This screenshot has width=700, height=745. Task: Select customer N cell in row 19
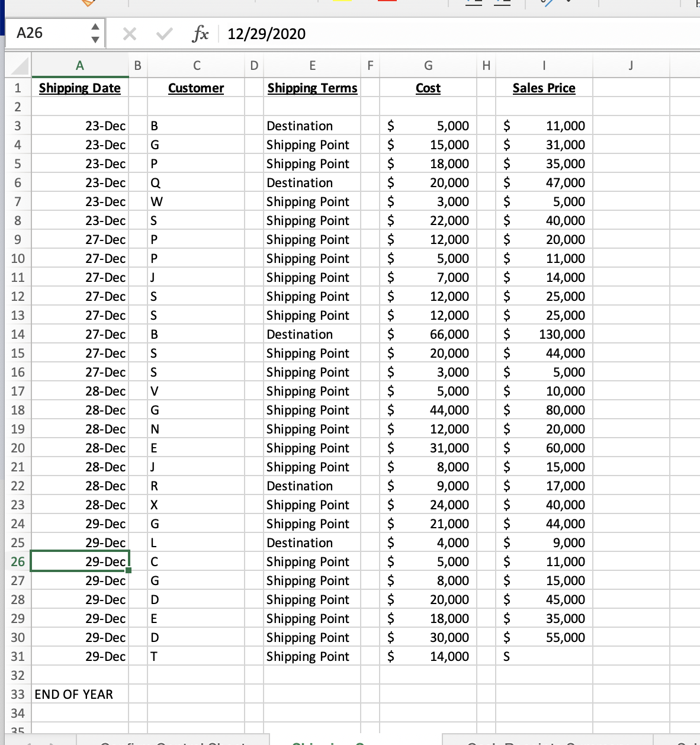(x=196, y=429)
